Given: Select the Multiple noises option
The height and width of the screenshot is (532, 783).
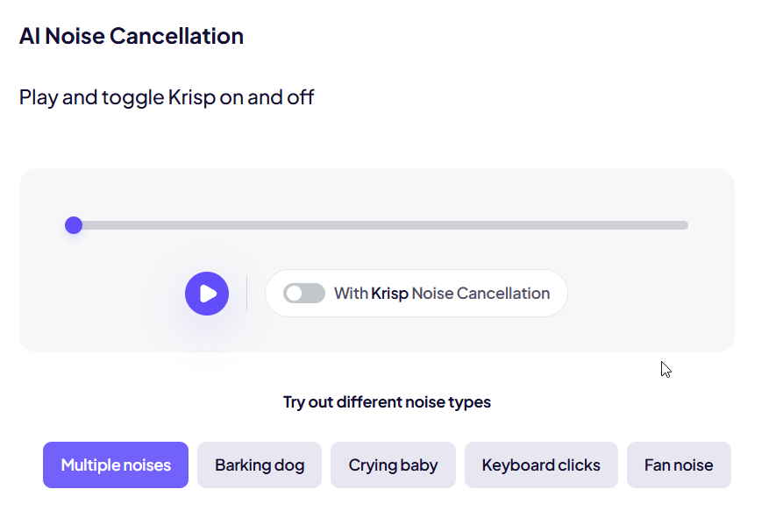Looking at the screenshot, I should coord(116,465).
